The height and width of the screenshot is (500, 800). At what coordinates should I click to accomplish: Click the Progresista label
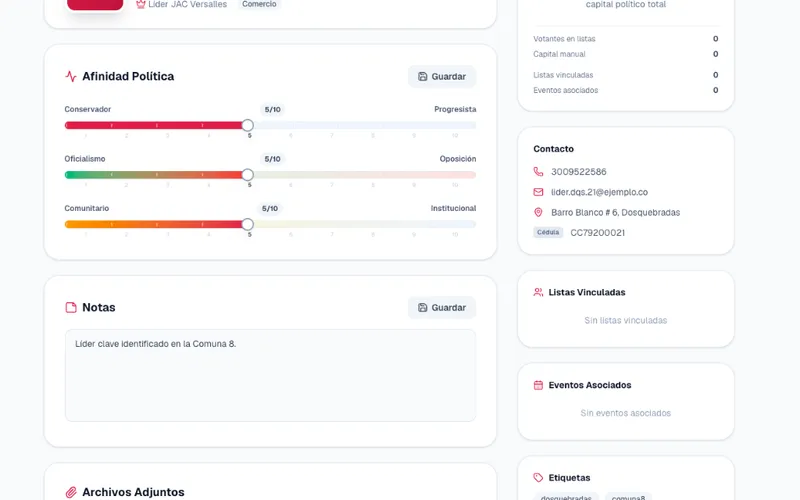tap(455, 109)
